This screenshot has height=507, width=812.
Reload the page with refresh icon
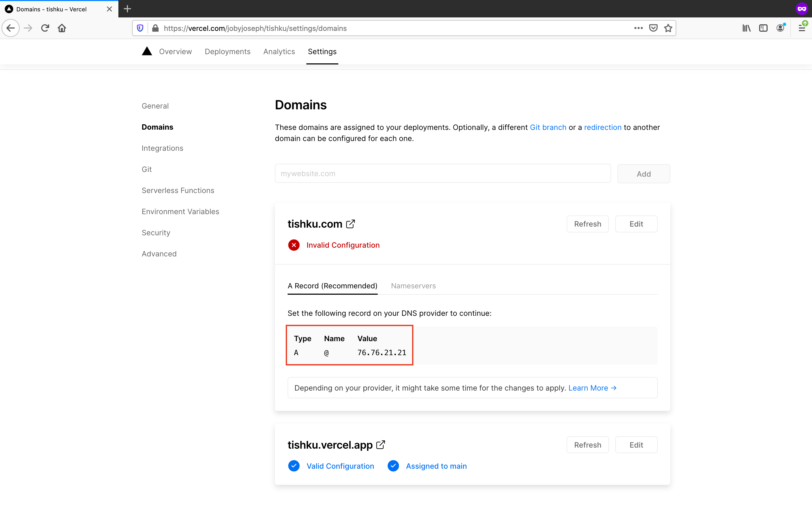(45, 28)
